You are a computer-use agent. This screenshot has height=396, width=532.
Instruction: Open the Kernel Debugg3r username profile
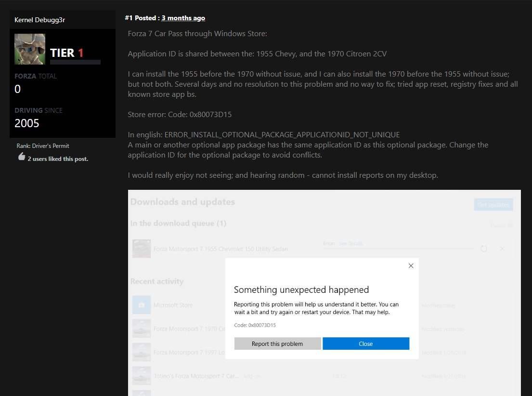tap(39, 20)
